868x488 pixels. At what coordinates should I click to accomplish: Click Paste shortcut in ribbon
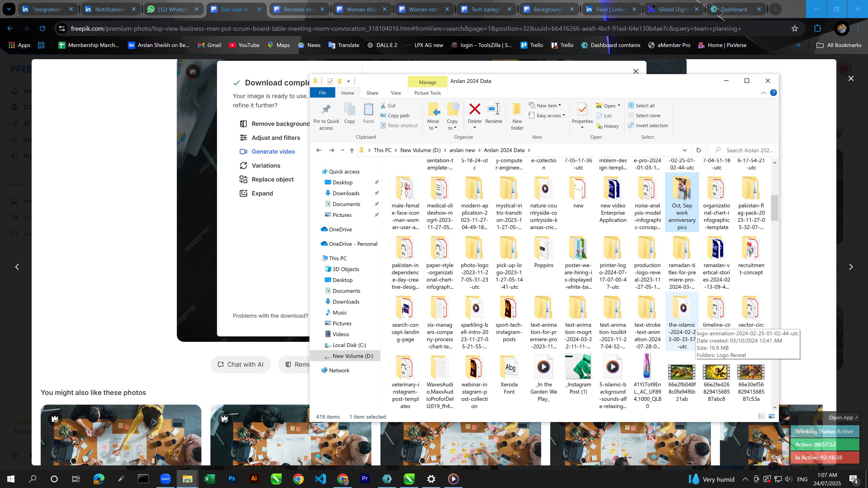(399, 125)
